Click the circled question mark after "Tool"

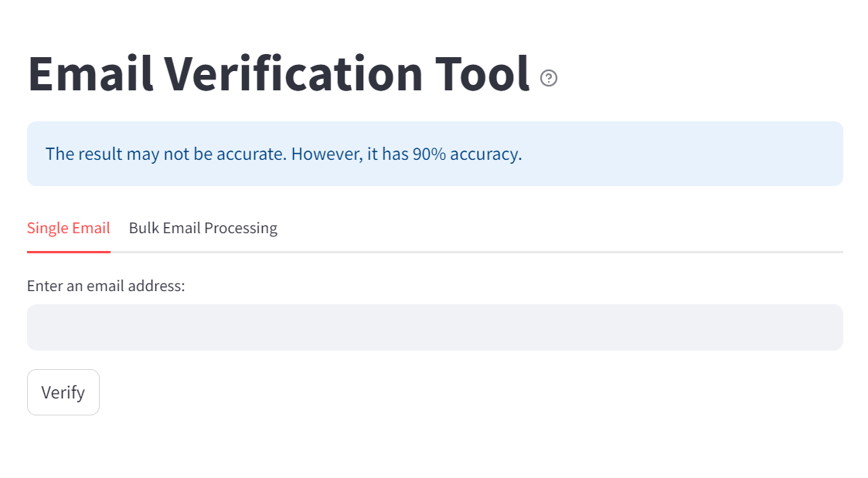[549, 78]
